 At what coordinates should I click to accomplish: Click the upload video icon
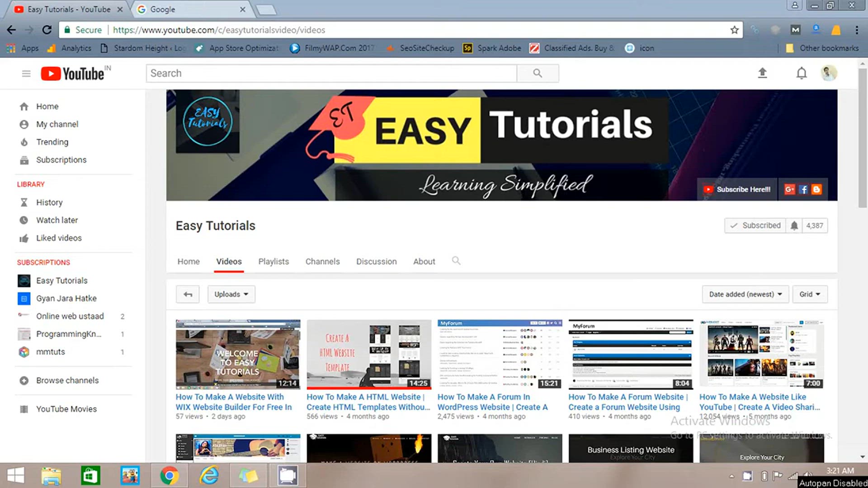762,73
